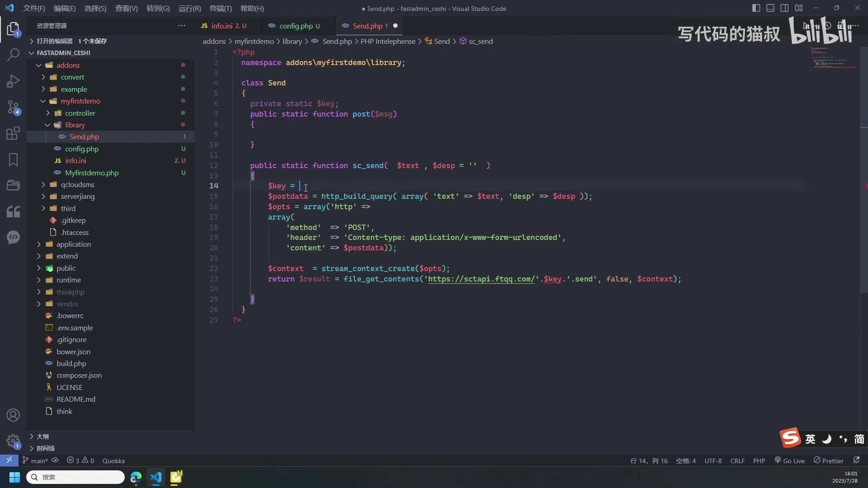The height and width of the screenshot is (488, 868).
Task: Open the Bookmarks panel icon
Action: coord(13,160)
